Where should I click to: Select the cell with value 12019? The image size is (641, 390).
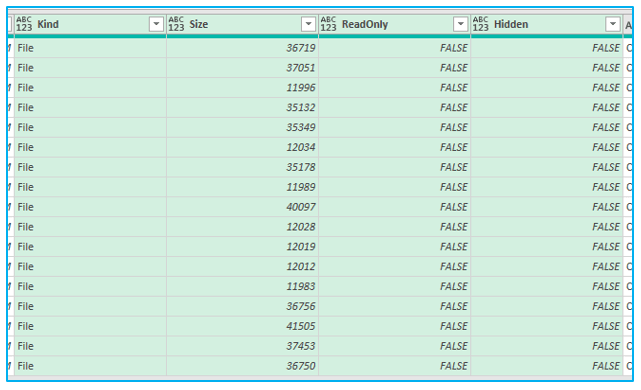point(242,247)
